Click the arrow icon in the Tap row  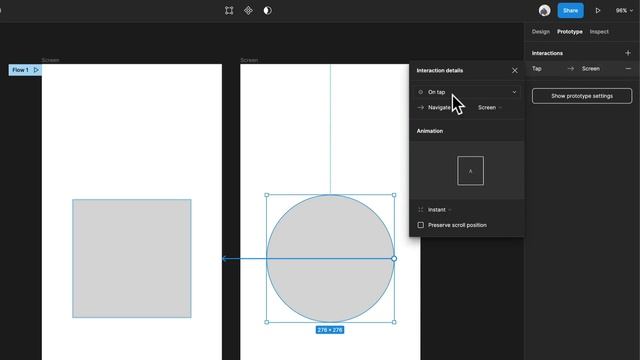[x=571, y=69]
